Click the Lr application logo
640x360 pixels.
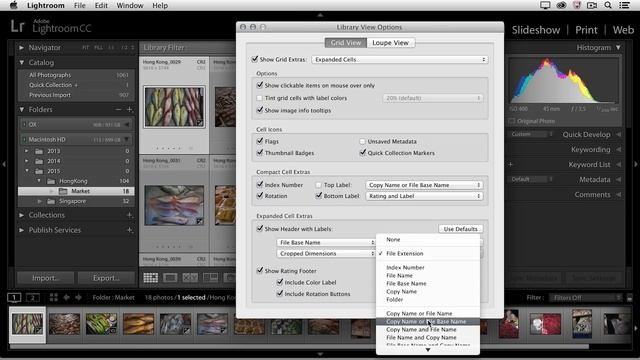click(x=17, y=27)
